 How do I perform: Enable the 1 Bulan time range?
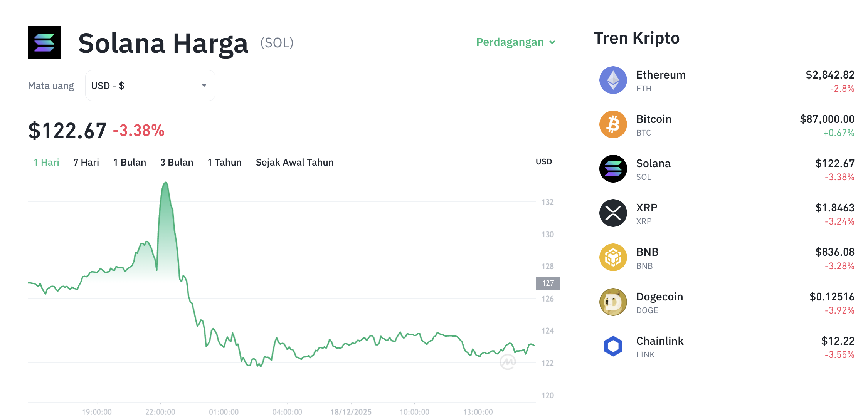[130, 162]
